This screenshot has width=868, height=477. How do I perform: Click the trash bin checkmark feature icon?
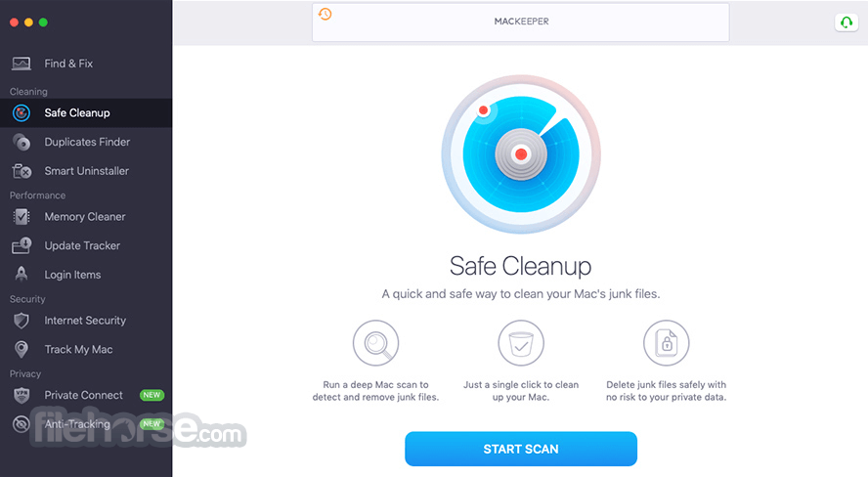[521, 343]
